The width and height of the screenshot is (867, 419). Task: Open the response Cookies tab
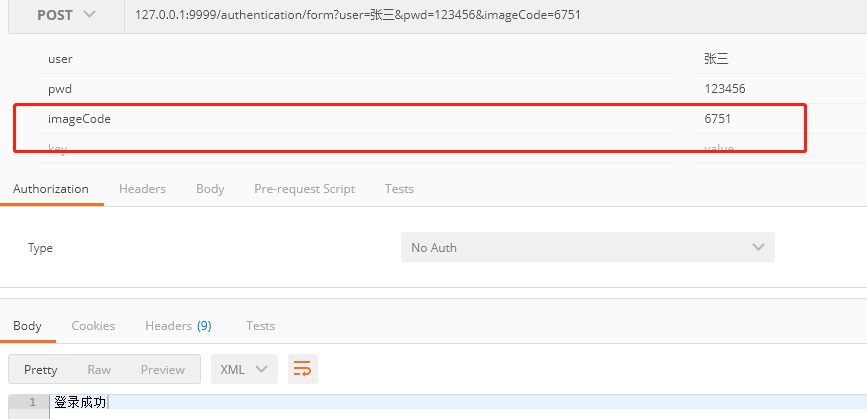pos(93,325)
